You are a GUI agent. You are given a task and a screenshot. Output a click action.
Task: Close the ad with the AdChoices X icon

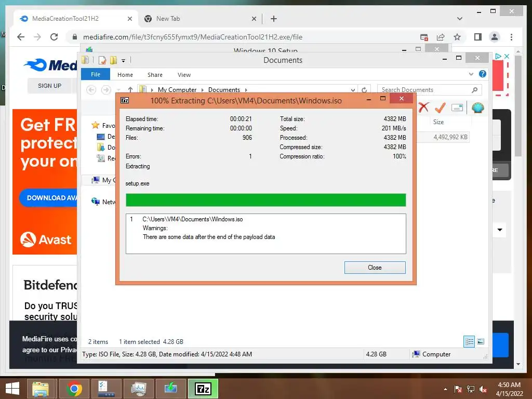click(x=507, y=56)
